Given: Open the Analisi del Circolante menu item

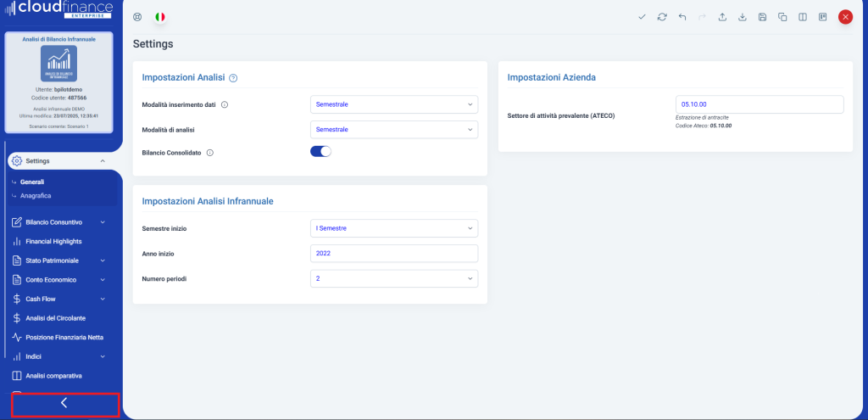Looking at the screenshot, I should (x=55, y=318).
